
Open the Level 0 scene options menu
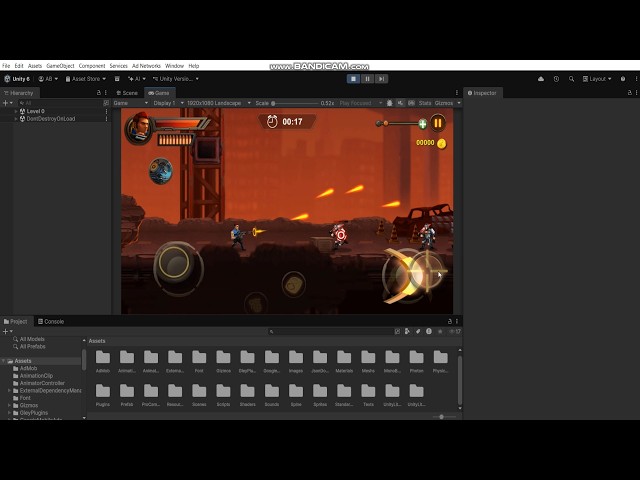(x=107, y=111)
